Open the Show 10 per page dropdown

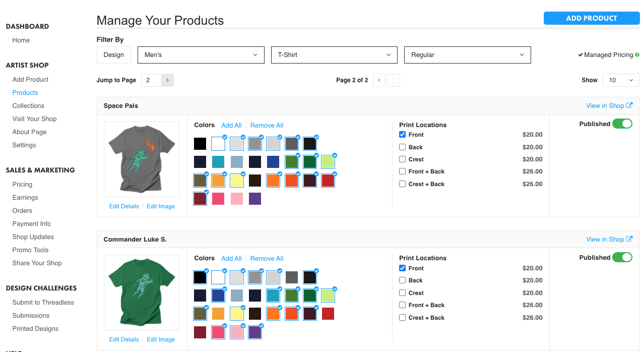click(621, 80)
